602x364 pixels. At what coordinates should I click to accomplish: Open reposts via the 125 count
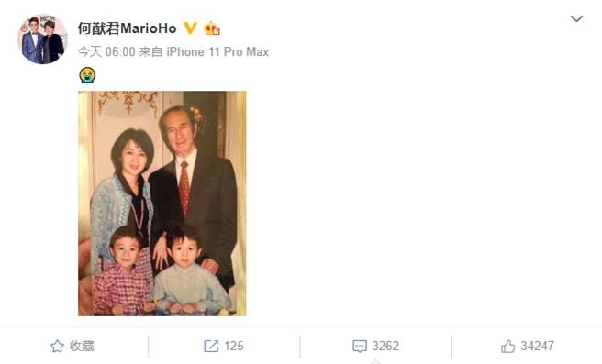pyautogui.click(x=234, y=346)
